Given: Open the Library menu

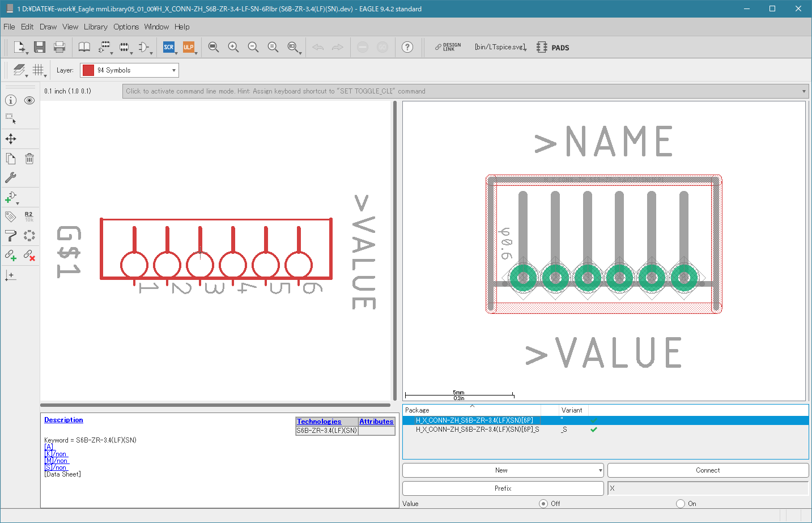Looking at the screenshot, I should tap(96, 27).
